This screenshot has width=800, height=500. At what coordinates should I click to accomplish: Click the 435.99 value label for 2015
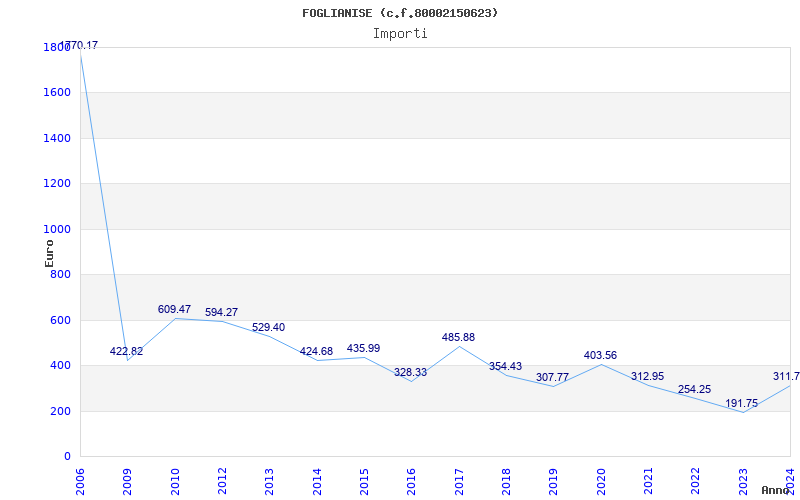(363, 349)
